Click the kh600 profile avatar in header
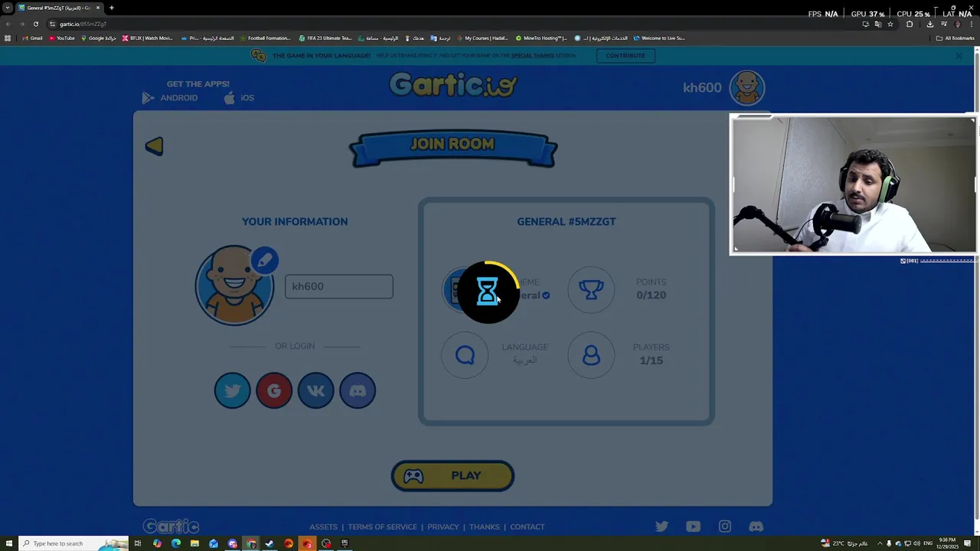This screenshot has width=980, height=551. coord(746,87)
